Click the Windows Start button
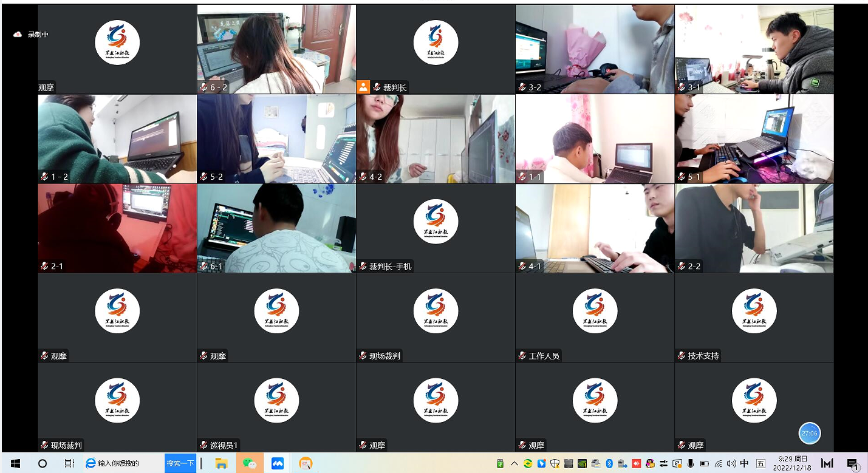The width and height of the screenshot is (868, 473). [15, 463]
